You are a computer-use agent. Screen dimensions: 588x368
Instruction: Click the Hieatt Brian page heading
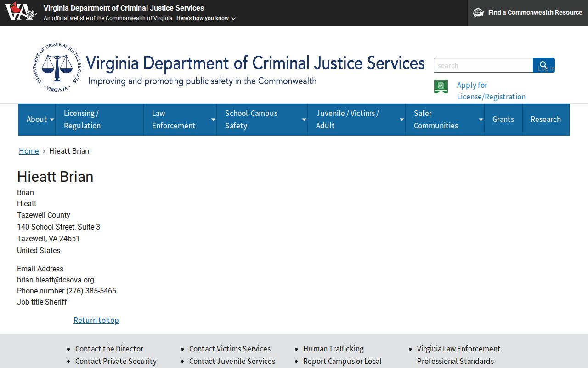55,177
